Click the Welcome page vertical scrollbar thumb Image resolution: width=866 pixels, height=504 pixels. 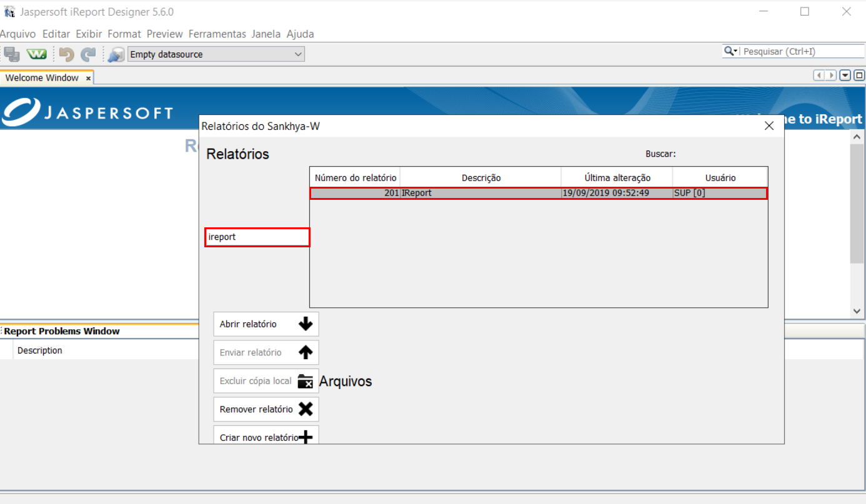[x=857, y=203]
